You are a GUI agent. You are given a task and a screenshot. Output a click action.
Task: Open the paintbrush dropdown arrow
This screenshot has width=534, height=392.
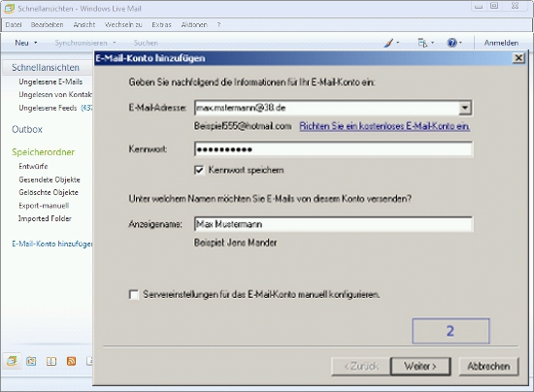pos(398,43)
